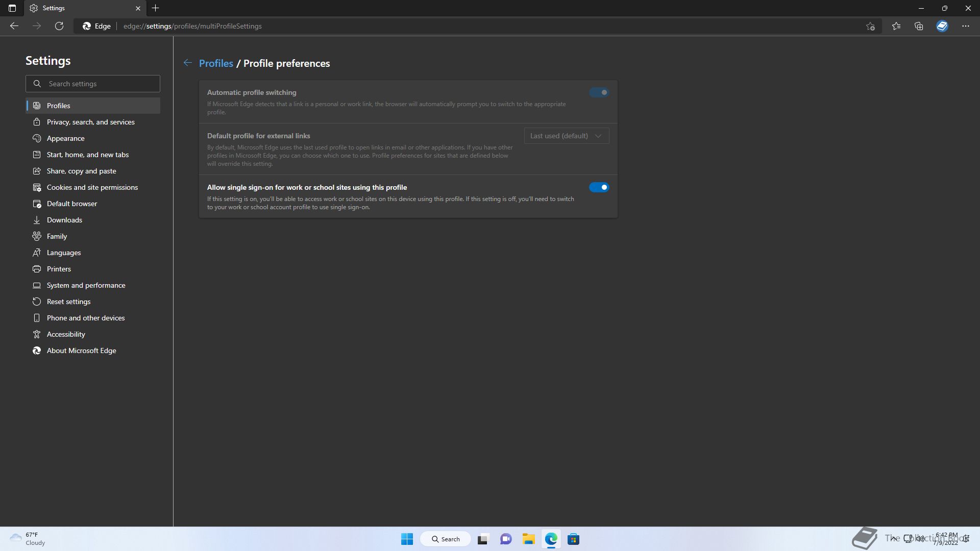Open Settings and more ellipsis menu
Viewport: 980px width, 551px height.
tap(966, 26)
